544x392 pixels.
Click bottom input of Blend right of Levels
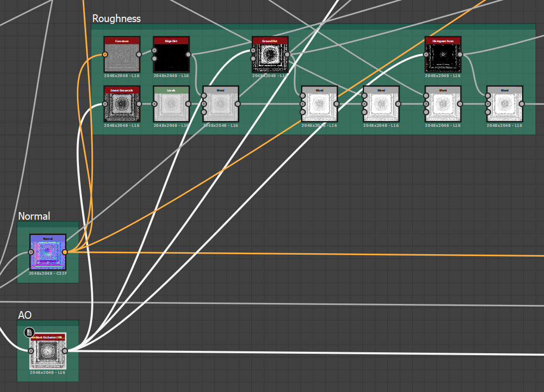click(204, 112)
